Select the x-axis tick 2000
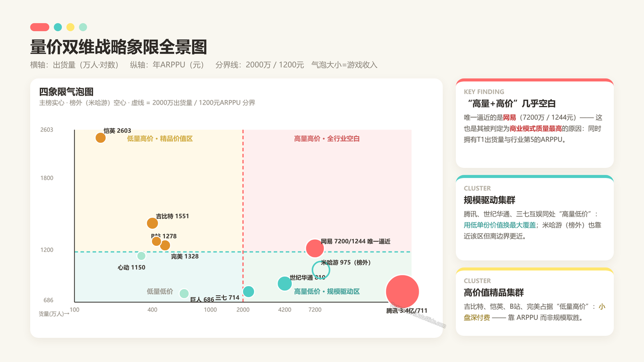This screenshot has height=362, width=644. [243, 310]
